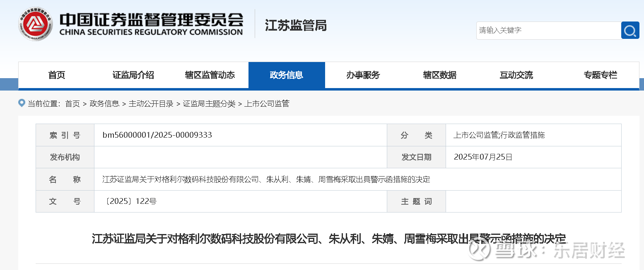Click the 名称 label cell
This screenshot has height=270, width=644.
(x=65, y=179)
